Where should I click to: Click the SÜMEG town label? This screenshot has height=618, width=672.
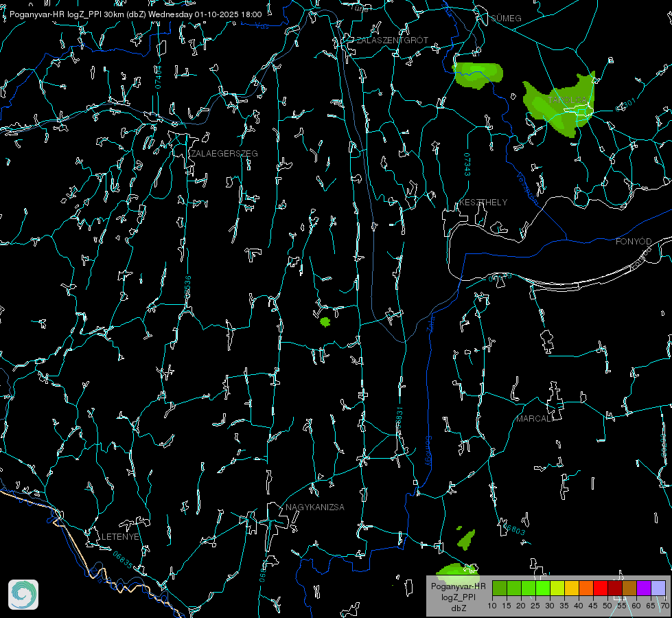[506, 18]
